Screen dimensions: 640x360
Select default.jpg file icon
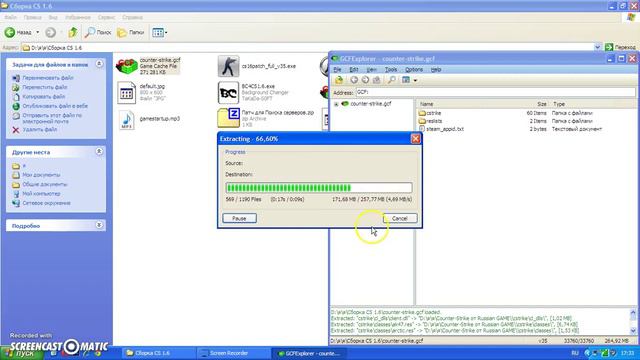pyautogui.click(x=127, y=93)
